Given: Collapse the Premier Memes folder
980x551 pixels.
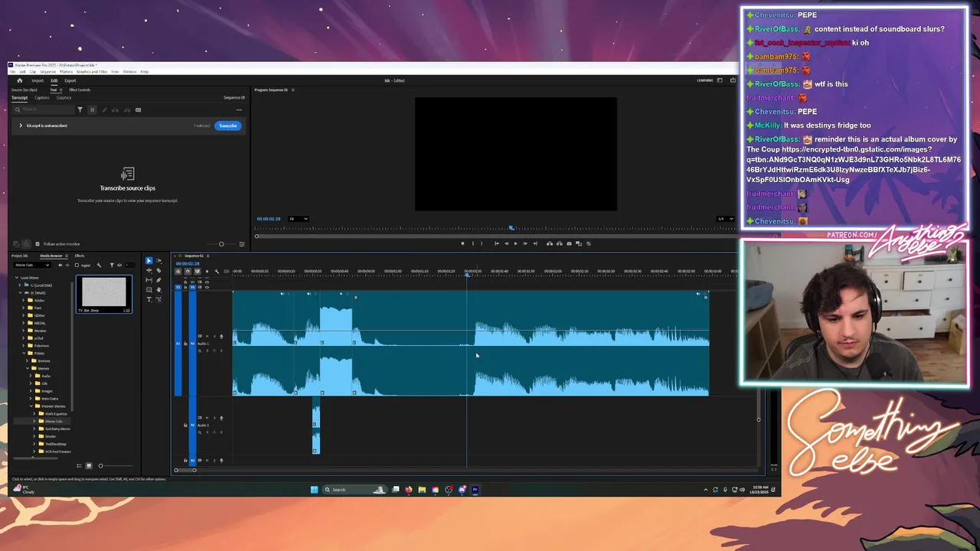Looking at the screenshot, I should [x=31, y=406].
